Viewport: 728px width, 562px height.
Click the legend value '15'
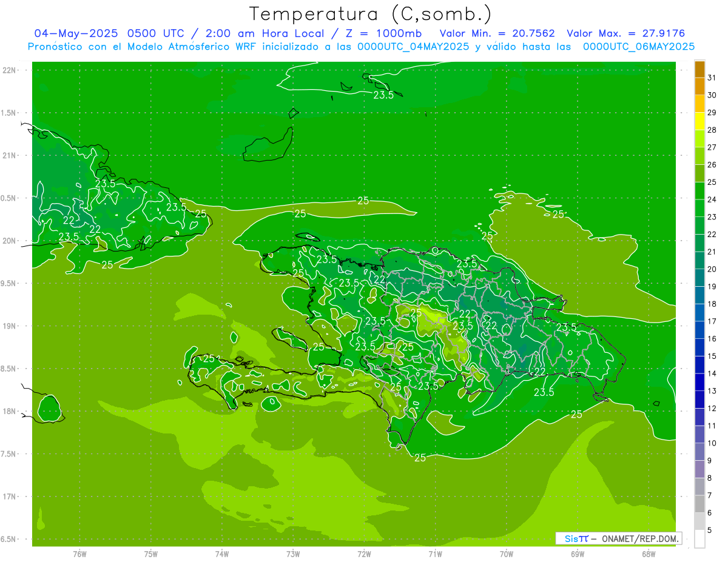pos(712,356)
